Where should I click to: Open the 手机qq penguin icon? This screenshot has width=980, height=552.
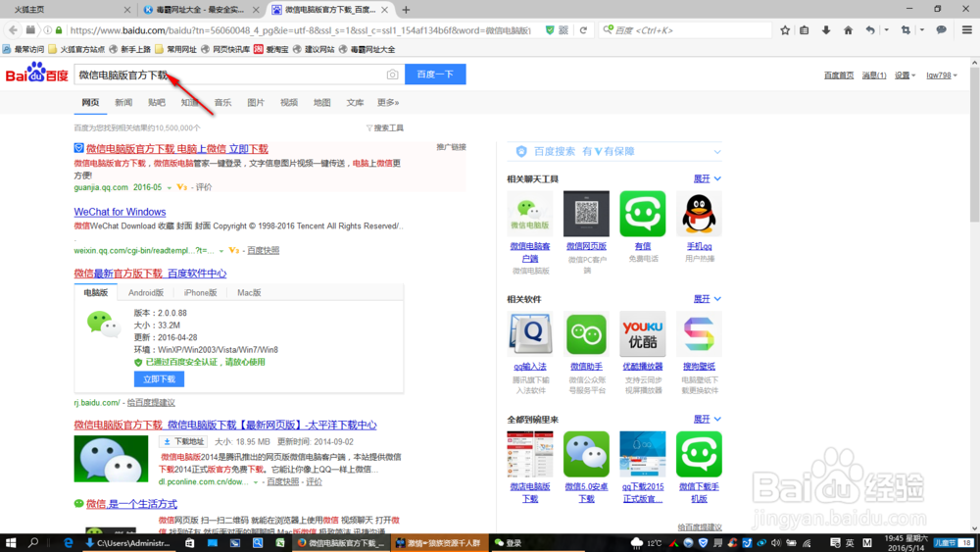(x=699, y=214)
